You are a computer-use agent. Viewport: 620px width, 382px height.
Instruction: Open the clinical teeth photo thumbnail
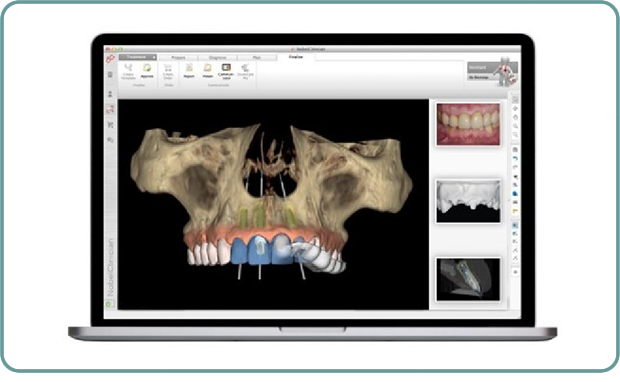(468, 125)
